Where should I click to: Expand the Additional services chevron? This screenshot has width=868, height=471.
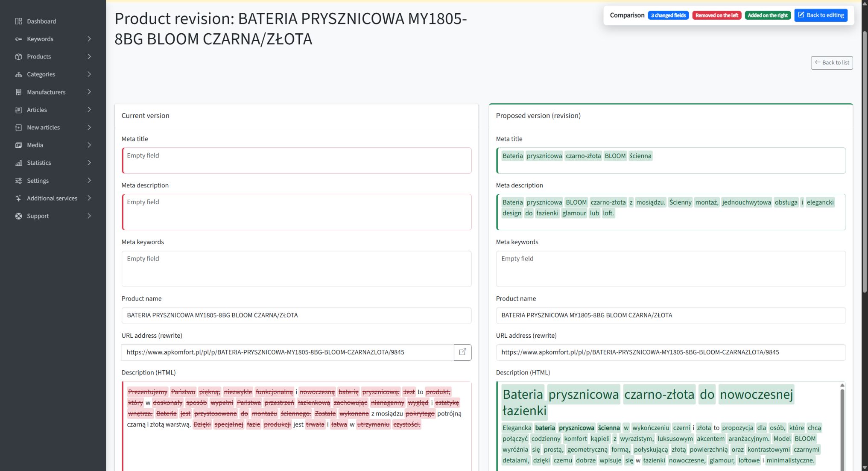[x=89, y=199]
